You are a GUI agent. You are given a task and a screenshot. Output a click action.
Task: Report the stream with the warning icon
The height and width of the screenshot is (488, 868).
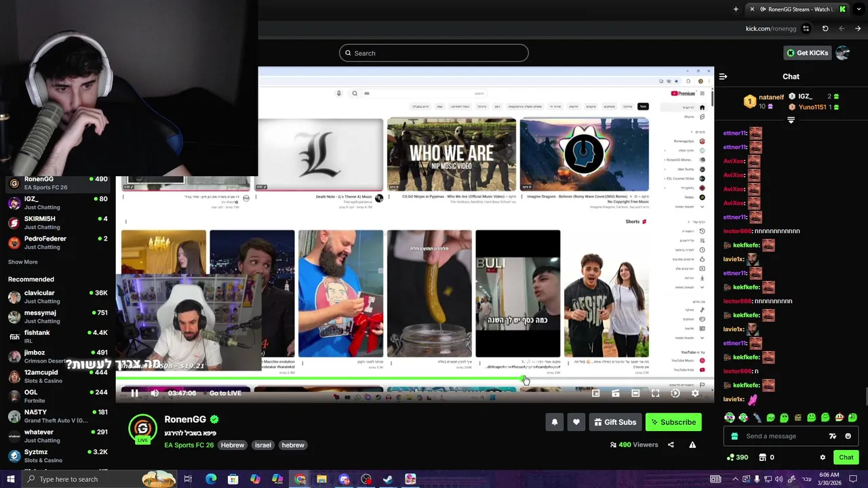[x=692, y=445]
